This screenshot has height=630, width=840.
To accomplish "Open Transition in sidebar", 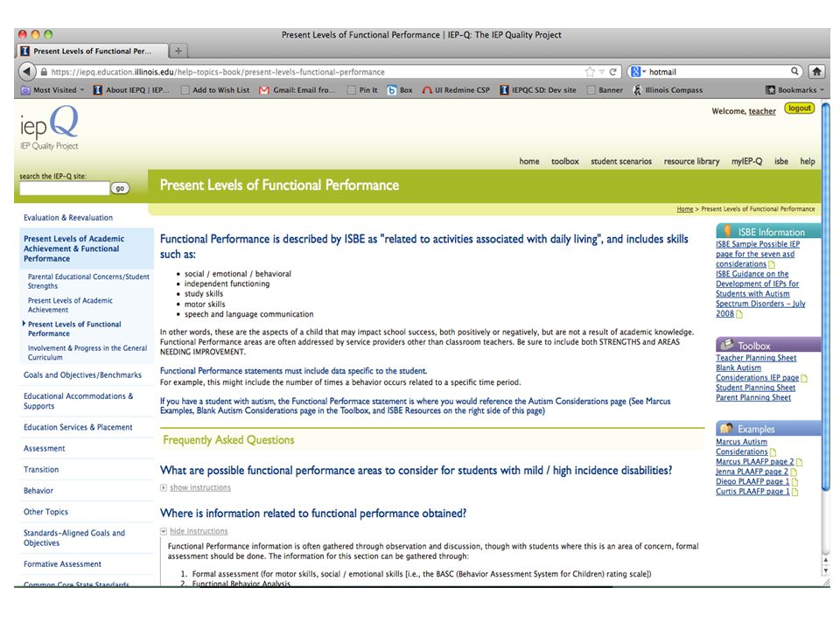I will 41,469.
